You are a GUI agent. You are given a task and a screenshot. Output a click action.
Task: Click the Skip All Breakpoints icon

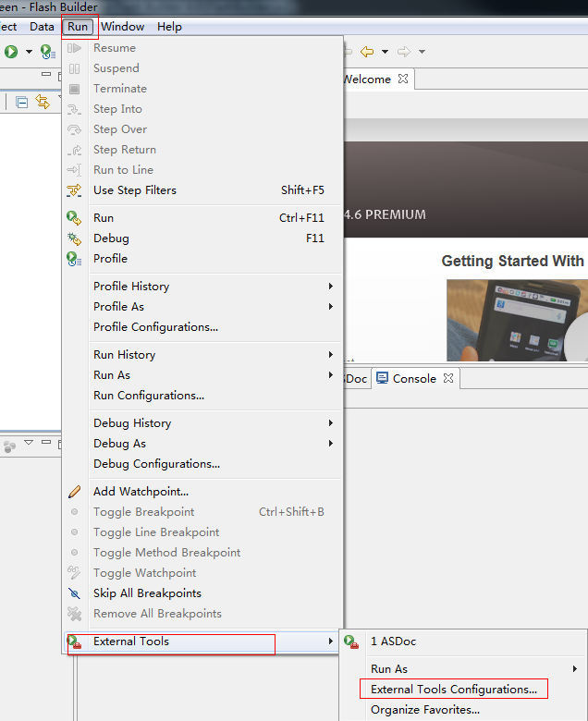[x=74, y=593]
